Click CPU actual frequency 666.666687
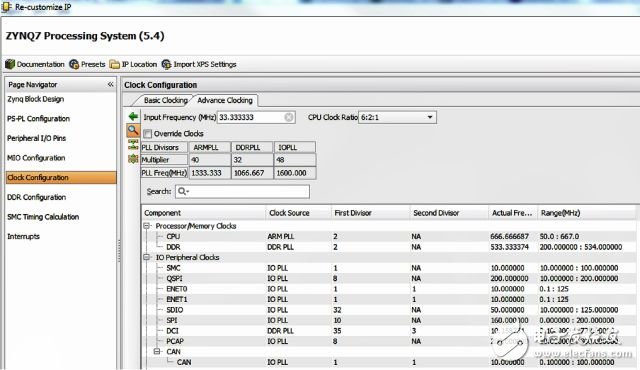Viewport: 640px width, 370px height. coord(509,236)
